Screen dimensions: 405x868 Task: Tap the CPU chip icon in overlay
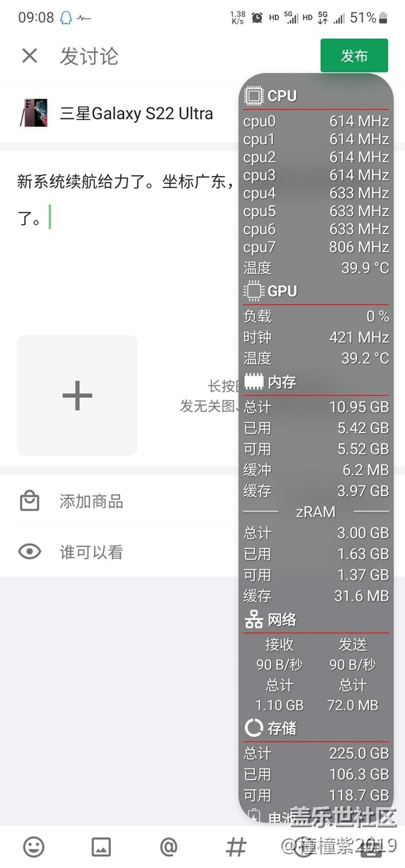pyautogui.click(x=253, y=96)
